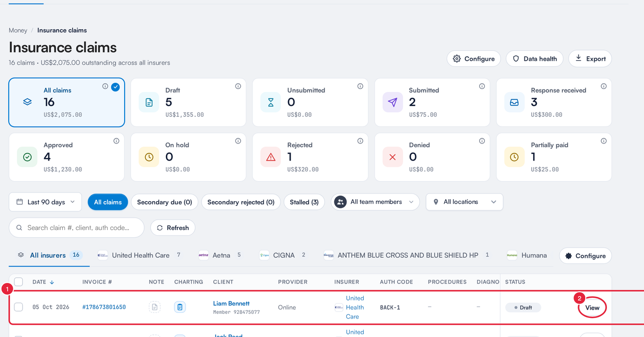The height and width of the screenshot is (337, 644).
Task: Open client Liam Bennett
Action: [231, 304]
